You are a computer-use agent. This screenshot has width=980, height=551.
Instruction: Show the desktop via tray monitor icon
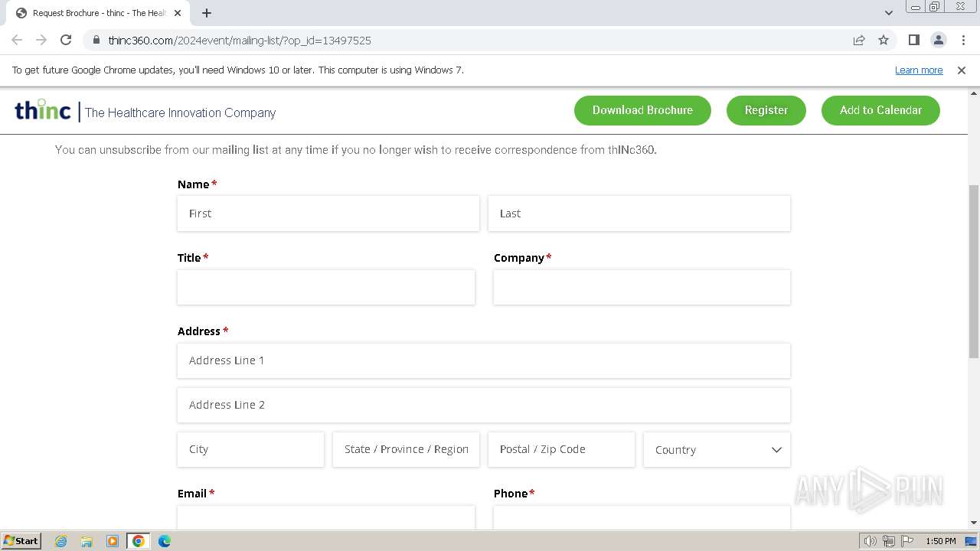coord(971,541)
